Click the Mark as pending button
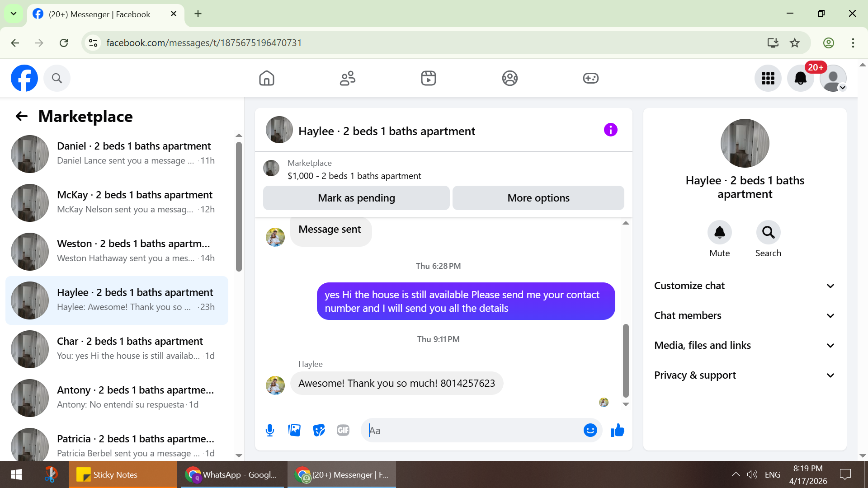Screen dimensions: 868x488 [356, 198]
